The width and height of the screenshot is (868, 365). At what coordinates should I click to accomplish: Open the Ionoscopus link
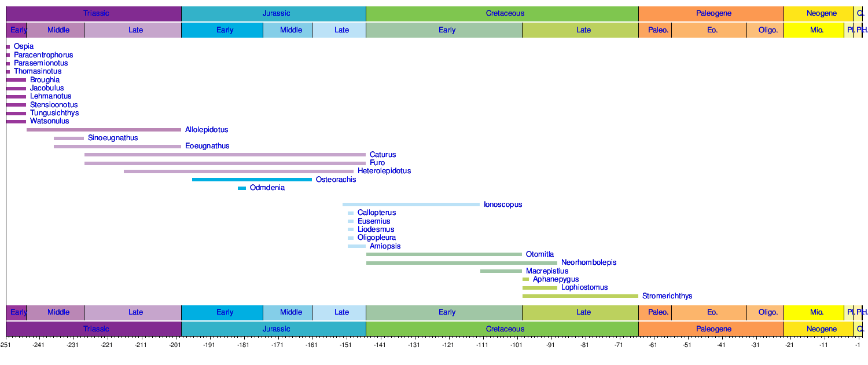[503, 205]
